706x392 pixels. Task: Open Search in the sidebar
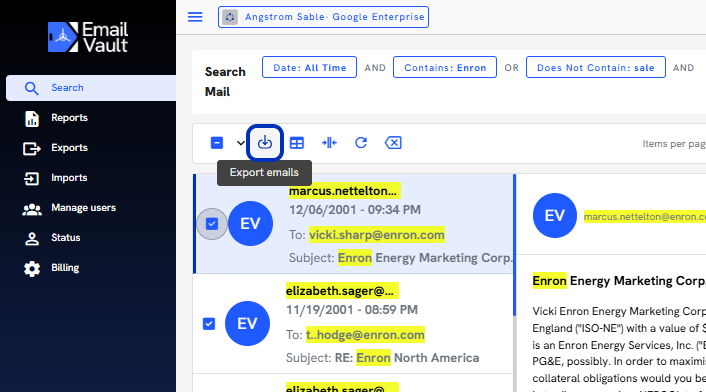[91, 88]
